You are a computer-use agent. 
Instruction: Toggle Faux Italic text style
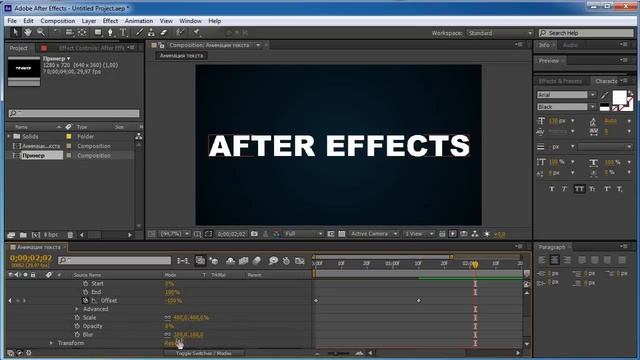[x=564, y=189]
